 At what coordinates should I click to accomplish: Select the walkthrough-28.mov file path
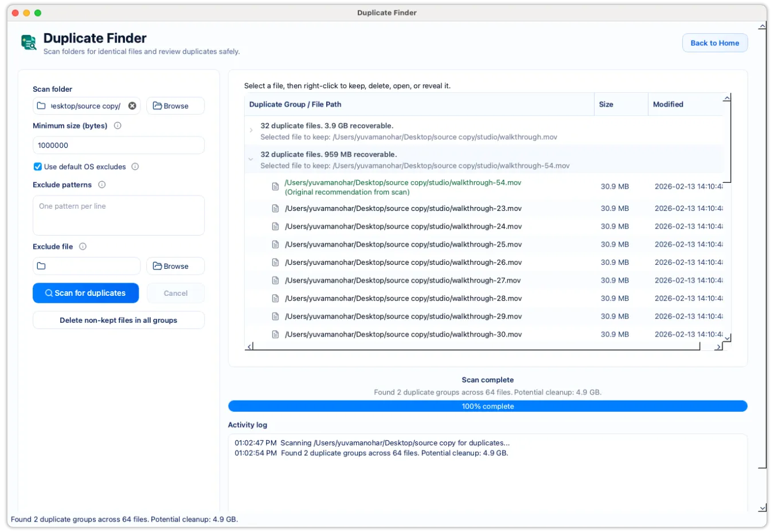click(x=403, y=299)
